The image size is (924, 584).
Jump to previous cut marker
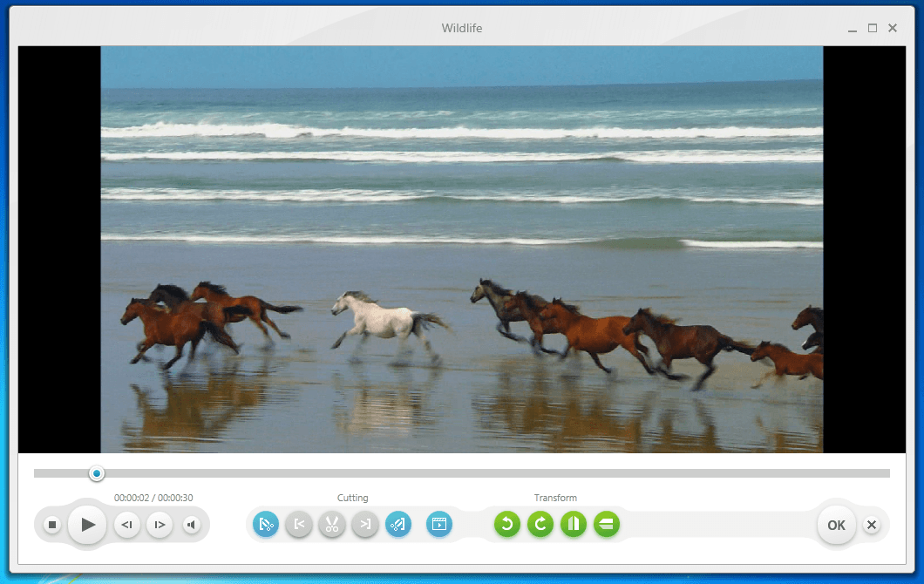(299, 524)
